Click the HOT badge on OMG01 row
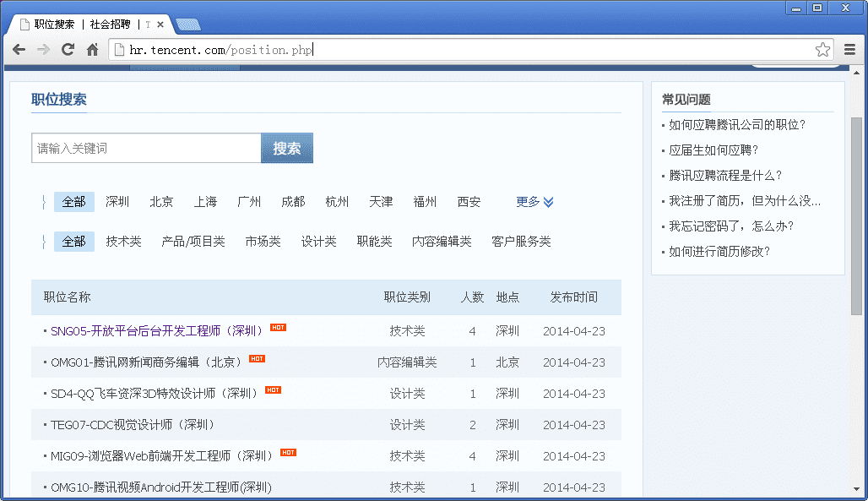Screen dimensions: 868x501 (257, 358)
